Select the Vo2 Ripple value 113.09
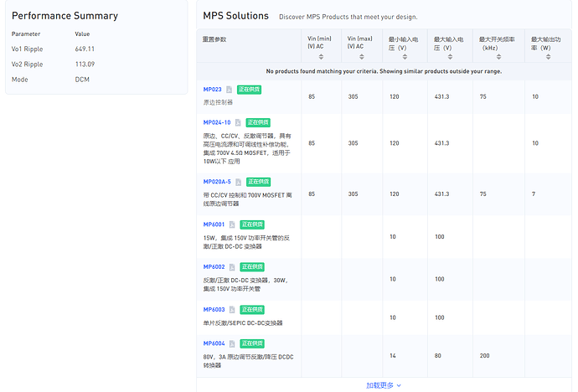The width and height of the screenshot is (578, 392). point(85,64)
